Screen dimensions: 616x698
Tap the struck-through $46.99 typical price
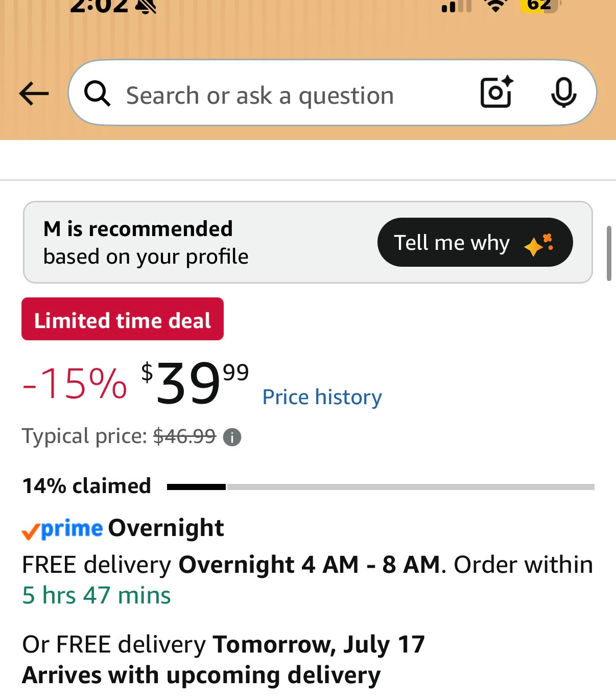point(184,436)
